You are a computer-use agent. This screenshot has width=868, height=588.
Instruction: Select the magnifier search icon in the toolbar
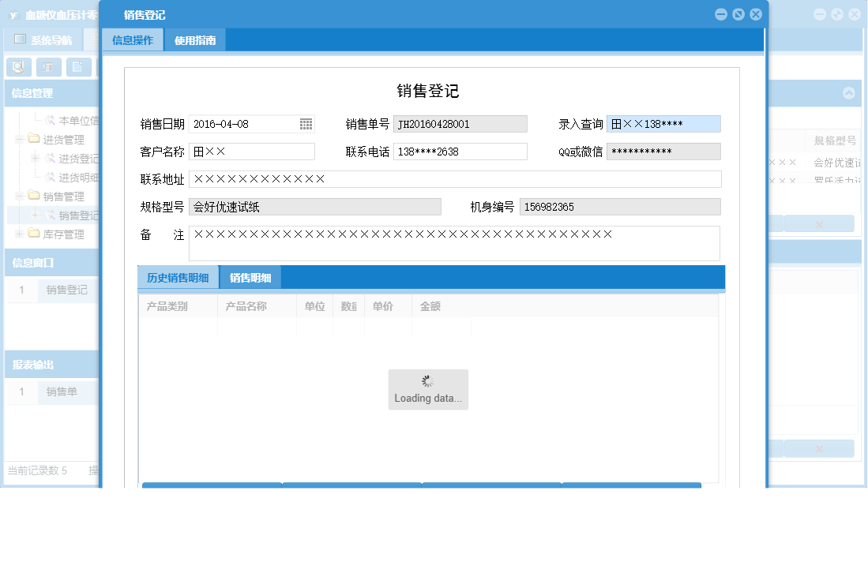pyautogui.click(x=17, y=66)
